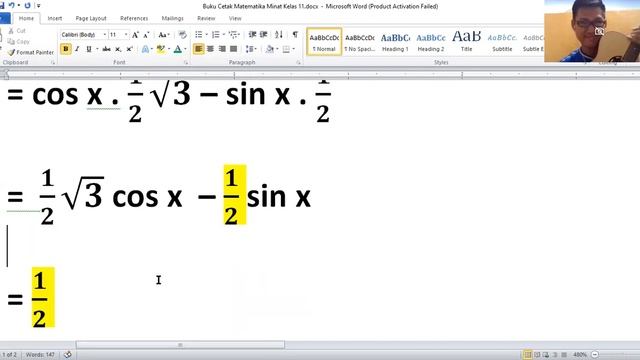Toggle Strikethrough formatting

(107, 49)
